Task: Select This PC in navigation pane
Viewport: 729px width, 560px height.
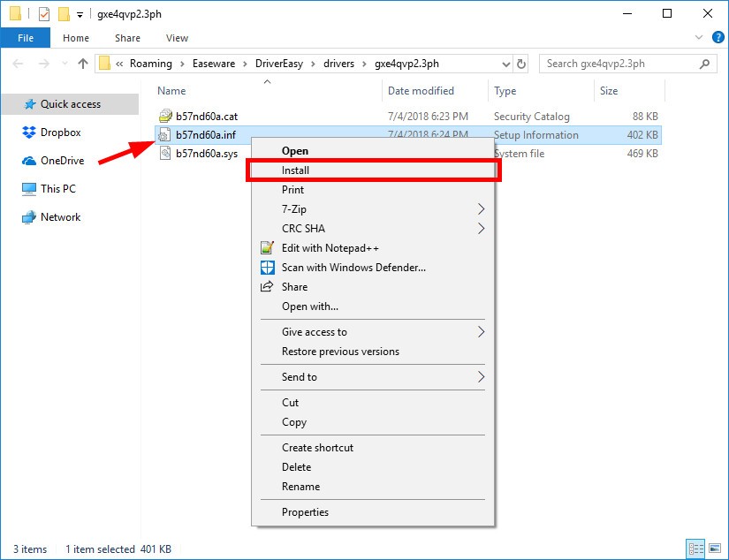Action: click(57, 189)
